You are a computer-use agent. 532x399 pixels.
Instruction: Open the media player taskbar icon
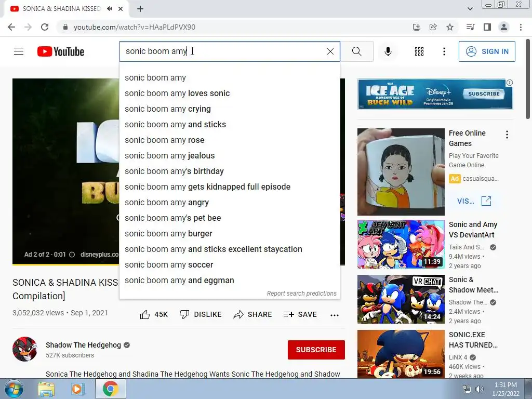click(x=77, y=389)
